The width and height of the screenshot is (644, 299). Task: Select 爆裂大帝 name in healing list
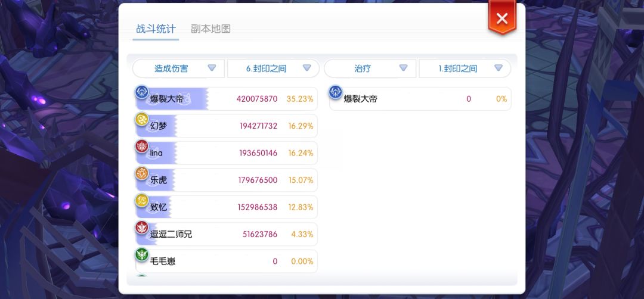[360, 99]
